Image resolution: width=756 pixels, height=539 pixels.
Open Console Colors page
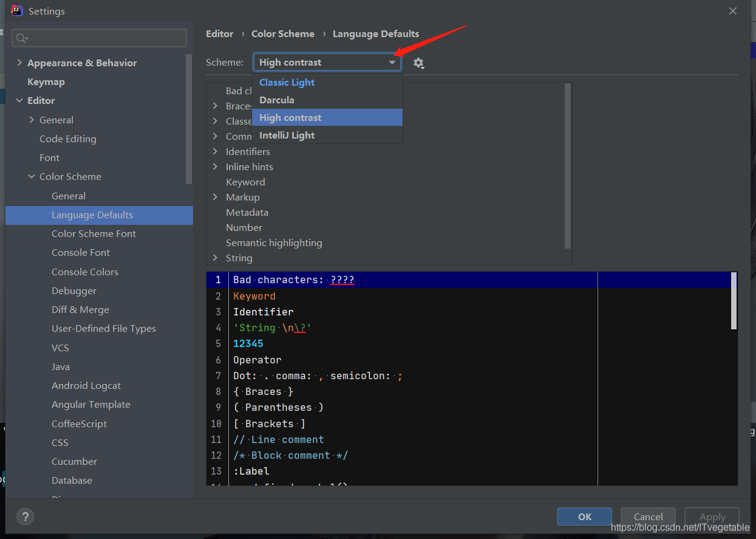[x=85, y=272]
